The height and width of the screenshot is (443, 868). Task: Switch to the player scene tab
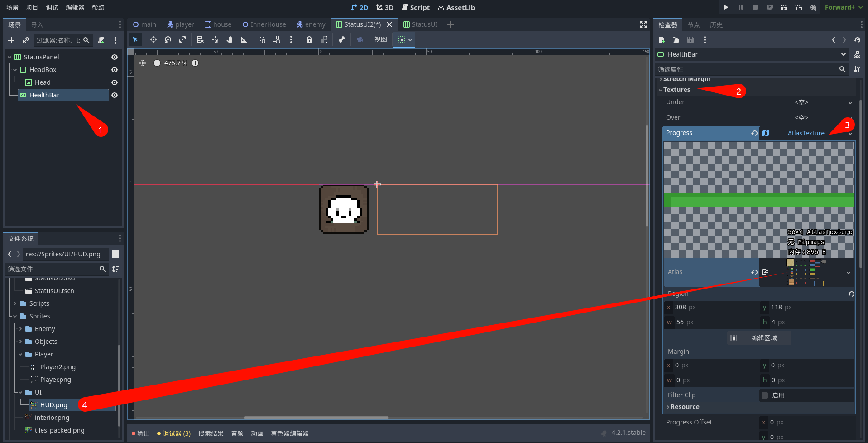click(x=180, y=24)
